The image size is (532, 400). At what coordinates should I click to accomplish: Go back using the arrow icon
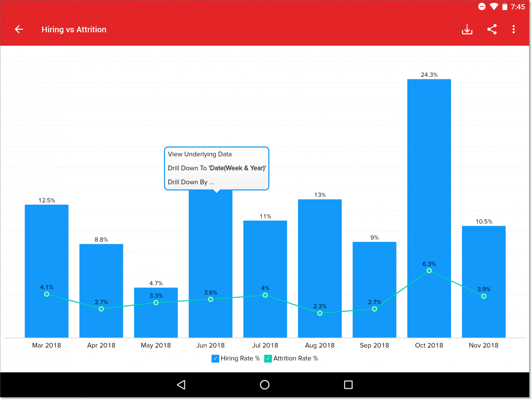point(19,29)
